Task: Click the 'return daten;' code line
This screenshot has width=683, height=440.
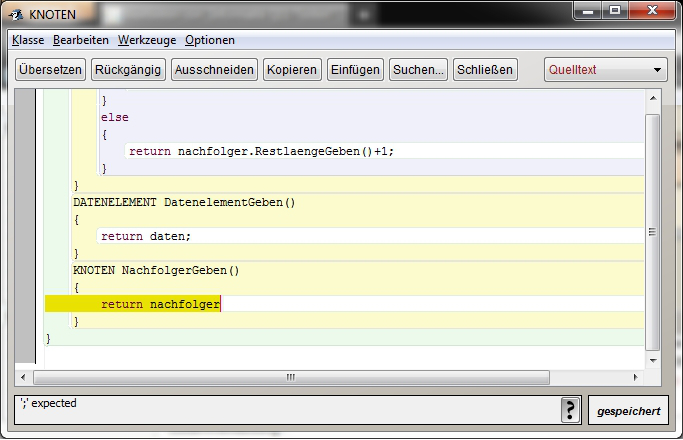Action: (145, 236)
